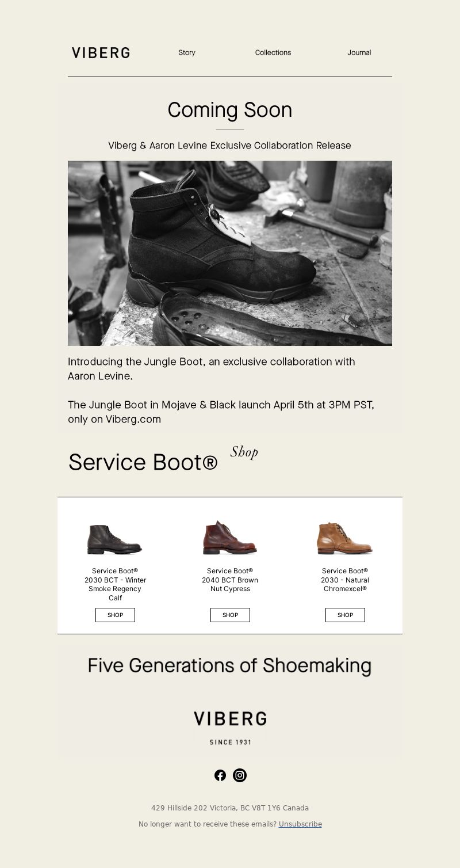Click the VIBERG logo in header
460x868 pixels.
101,53
